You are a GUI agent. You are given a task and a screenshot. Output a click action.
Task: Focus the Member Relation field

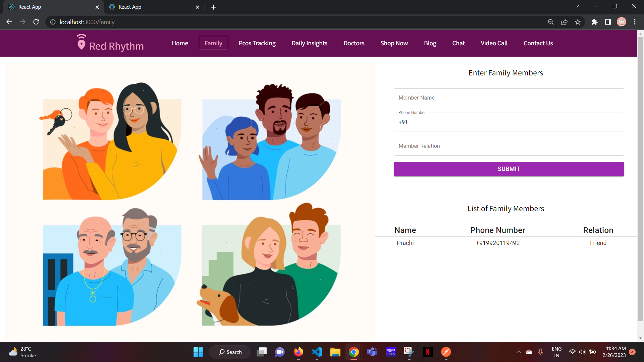click(508, 146)
